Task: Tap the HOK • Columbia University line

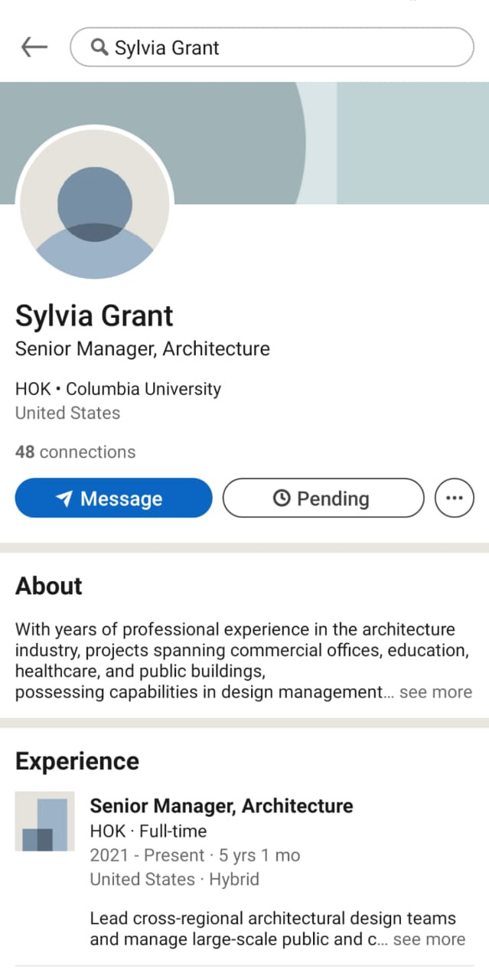Action: click(x=118, y=389)
